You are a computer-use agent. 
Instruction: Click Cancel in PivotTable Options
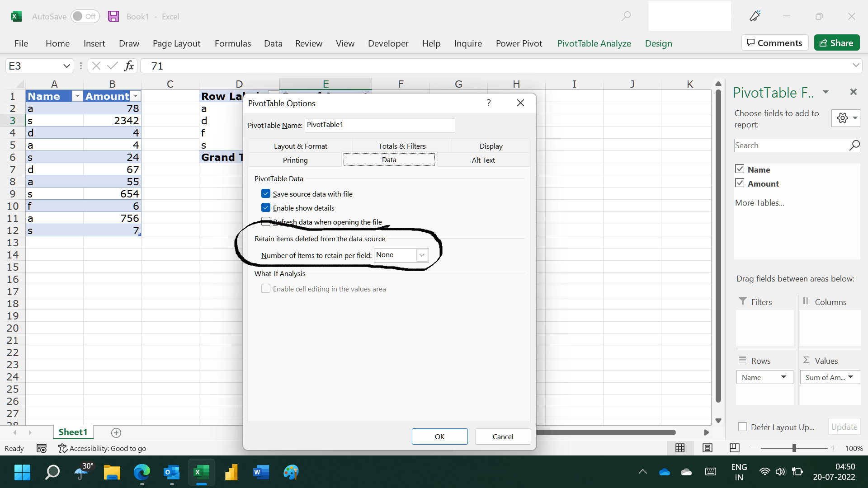pyautogui.click(x=503, y=436)
